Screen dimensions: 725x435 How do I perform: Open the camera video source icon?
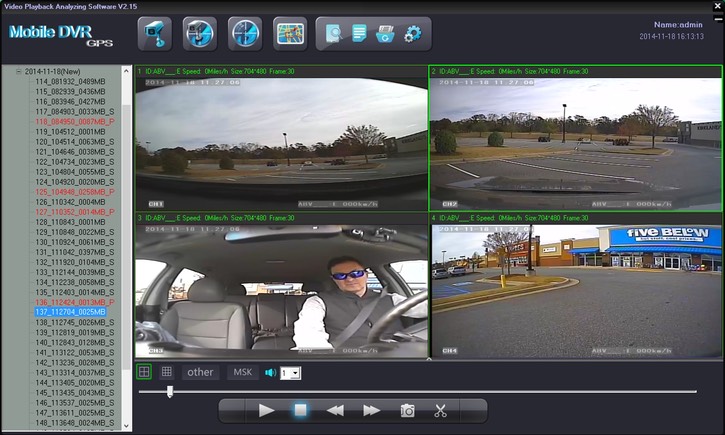point(154,34)
